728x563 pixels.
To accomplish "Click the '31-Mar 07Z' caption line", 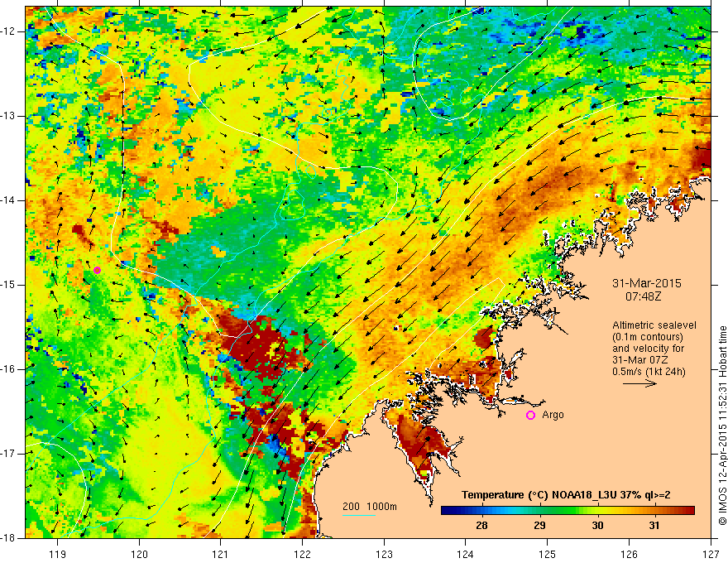I will click(640, 360).
